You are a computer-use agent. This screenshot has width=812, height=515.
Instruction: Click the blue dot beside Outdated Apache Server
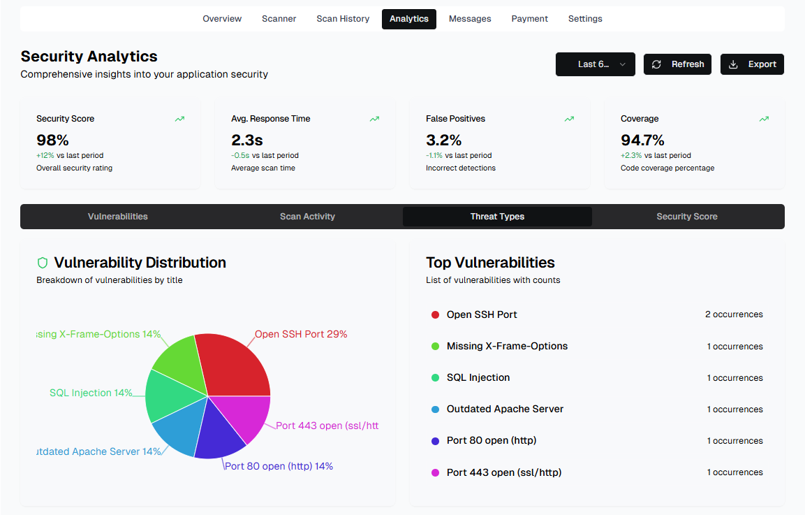pos(435,409)
